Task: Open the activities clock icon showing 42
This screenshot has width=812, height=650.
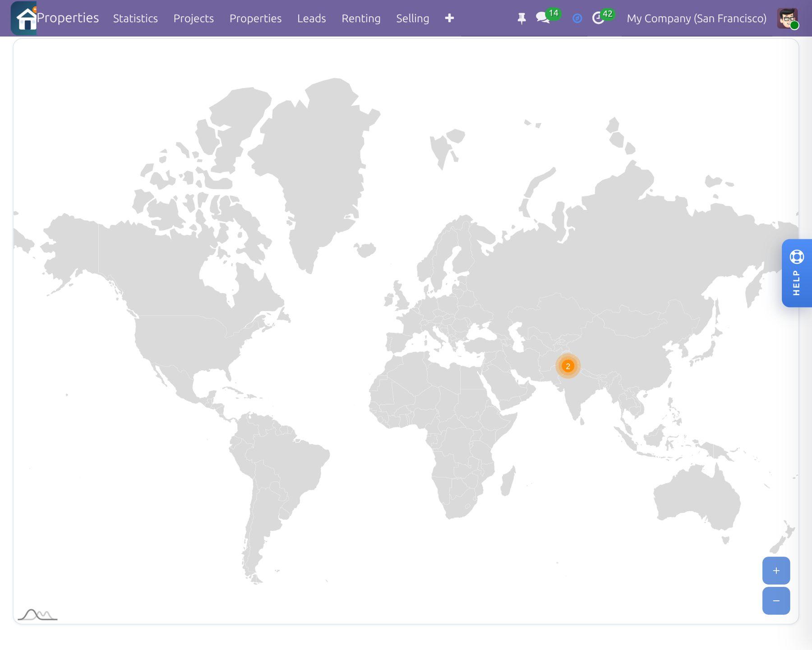Action: pos(598,18)
